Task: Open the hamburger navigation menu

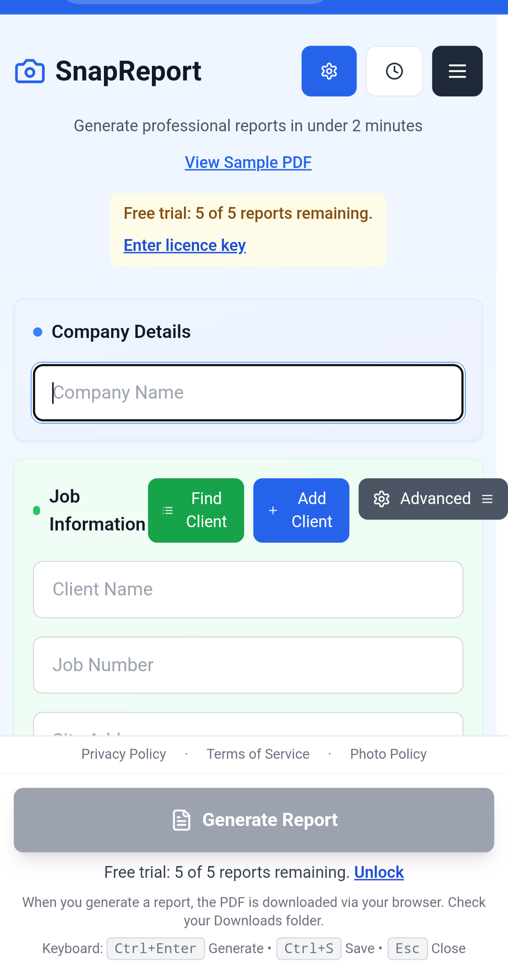Action: (457, 71)
